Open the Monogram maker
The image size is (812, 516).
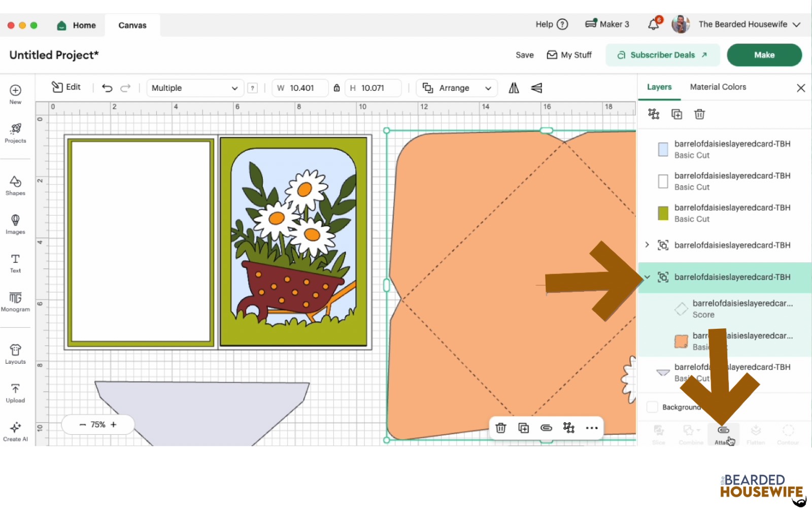(x=15, y=301)
